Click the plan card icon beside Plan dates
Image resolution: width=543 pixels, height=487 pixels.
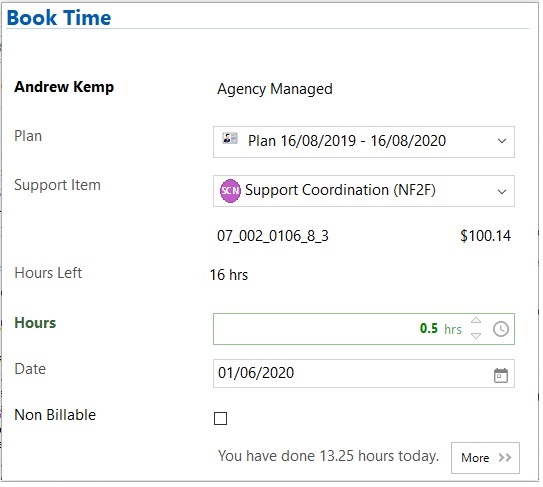[230, 139]
